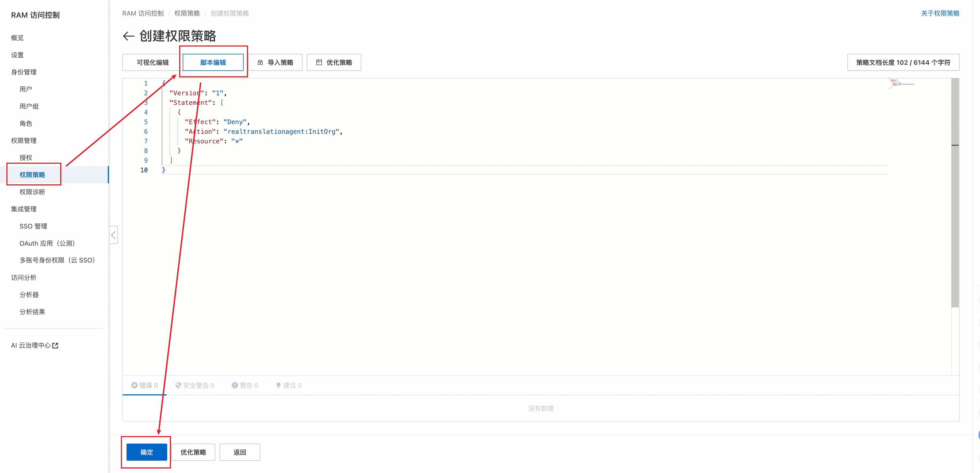
Task: Click the code minimap preview
Action: (x=901, y=84)
